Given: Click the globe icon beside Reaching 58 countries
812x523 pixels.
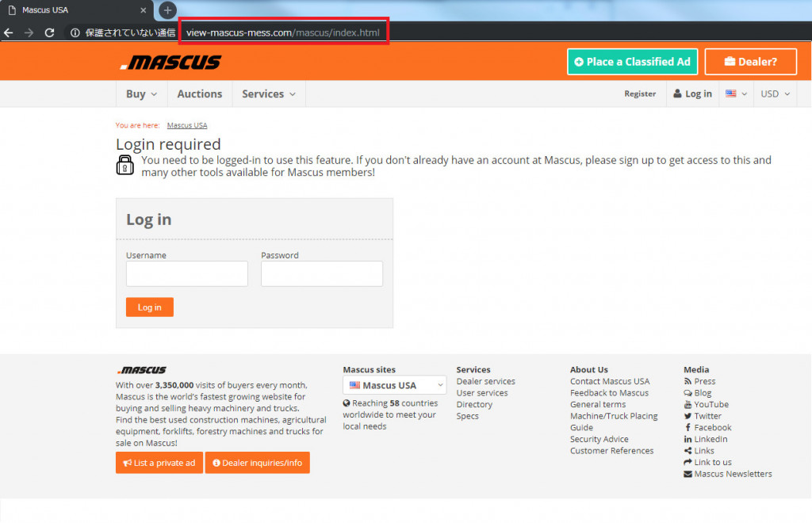Looking at the screenshot, I should [347, 403].
